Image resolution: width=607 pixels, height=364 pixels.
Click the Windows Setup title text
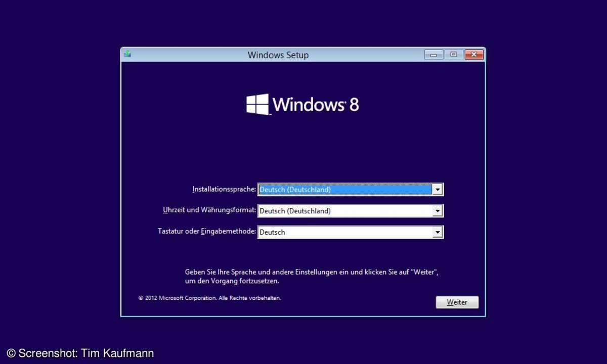[x=278, y=55]
